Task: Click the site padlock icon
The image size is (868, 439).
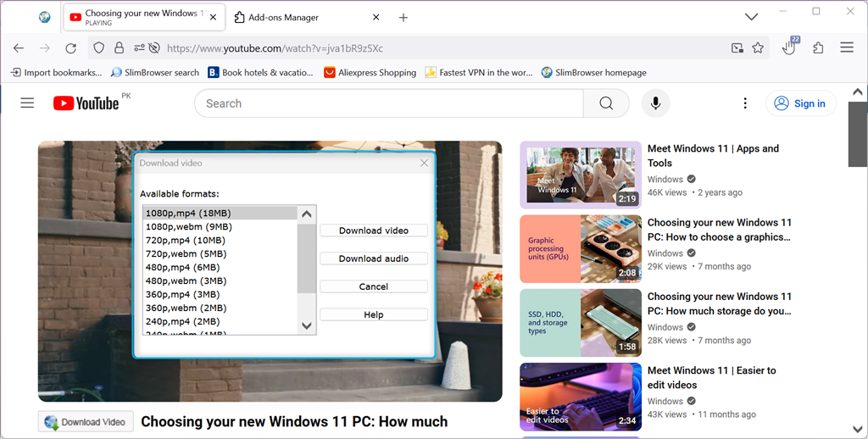Action: click(119, 48)
